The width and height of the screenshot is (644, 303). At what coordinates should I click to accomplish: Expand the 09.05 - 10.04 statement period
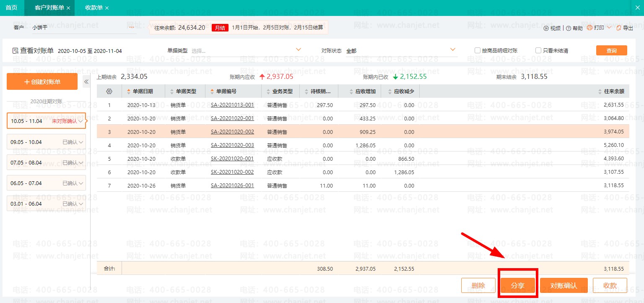coord(81,142)
